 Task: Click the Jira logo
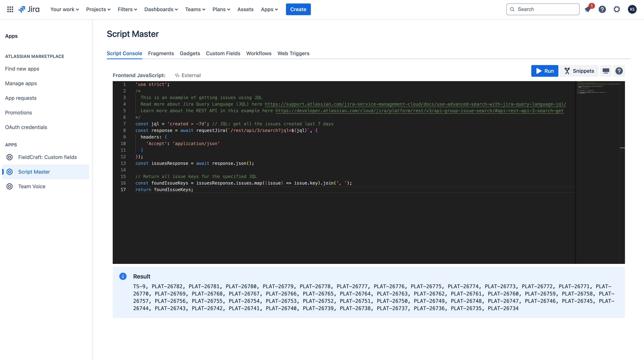click(29, 9)
